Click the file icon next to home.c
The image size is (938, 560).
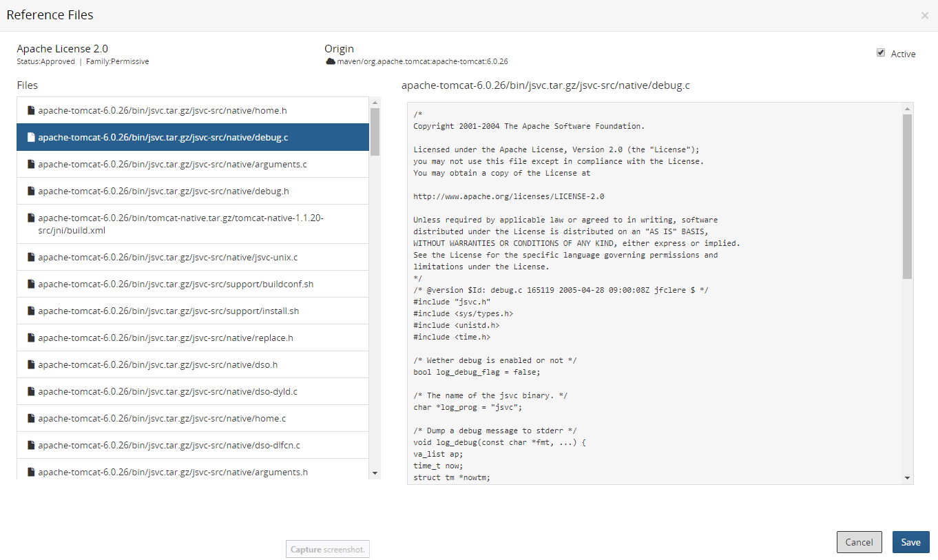(x=31, y=418)
